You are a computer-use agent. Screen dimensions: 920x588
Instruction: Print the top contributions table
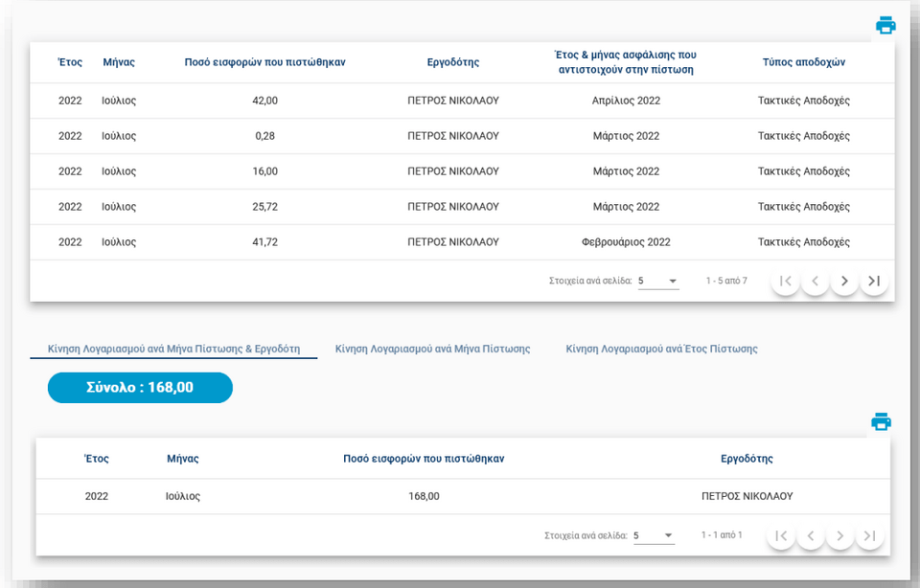[885, 25]
